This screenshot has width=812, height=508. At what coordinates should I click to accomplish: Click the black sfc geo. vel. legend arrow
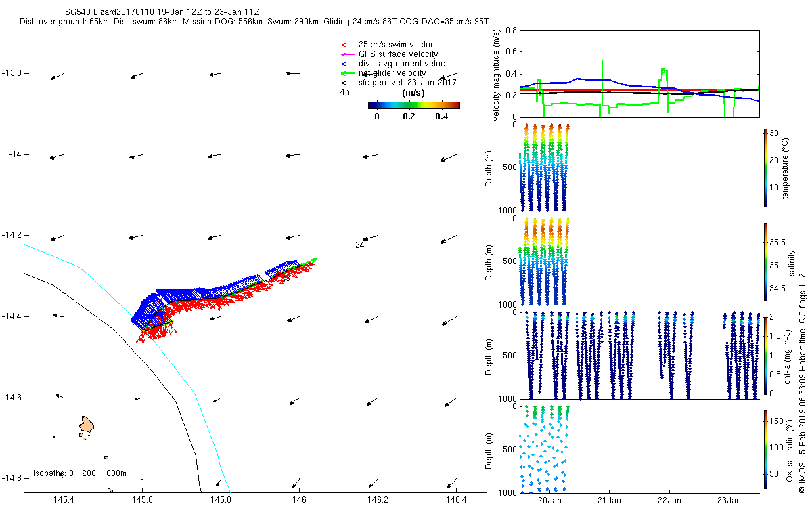point(348,82)
